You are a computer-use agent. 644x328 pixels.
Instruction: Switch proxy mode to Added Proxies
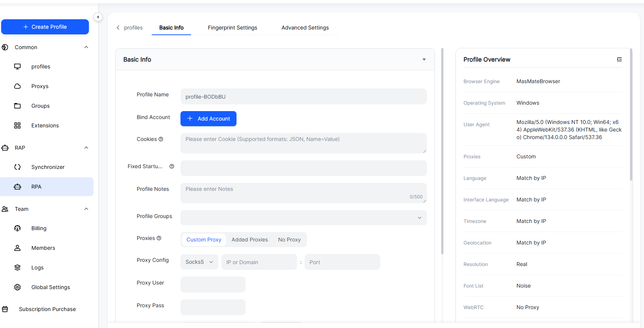coord(250,240)
